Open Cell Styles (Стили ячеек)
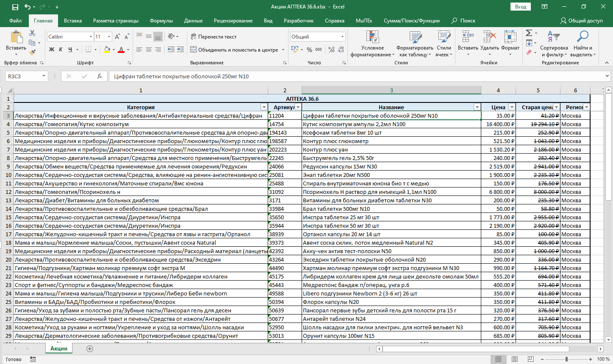Screen dimensions: 613x364 (x=444, y=44)
